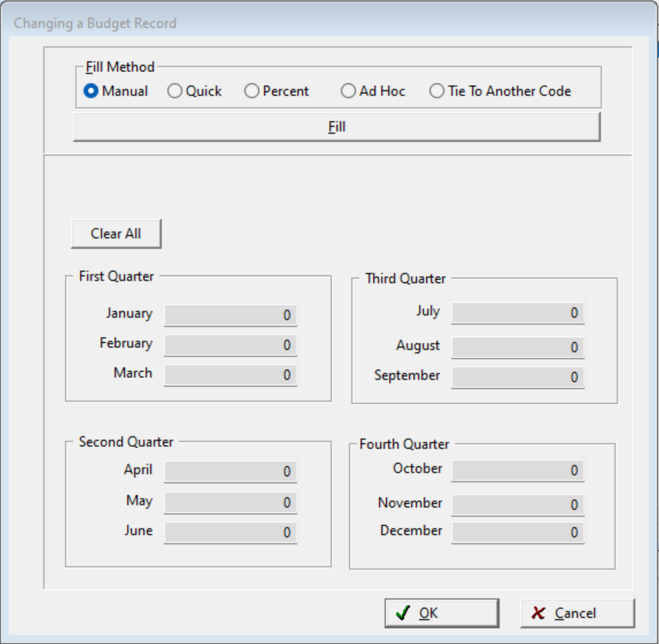Choose the Quick fill method option

[176, 90]
